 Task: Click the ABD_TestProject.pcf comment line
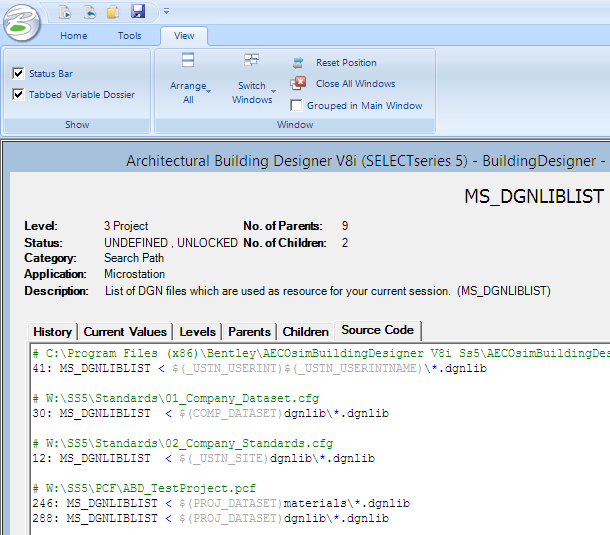[144, 488]
